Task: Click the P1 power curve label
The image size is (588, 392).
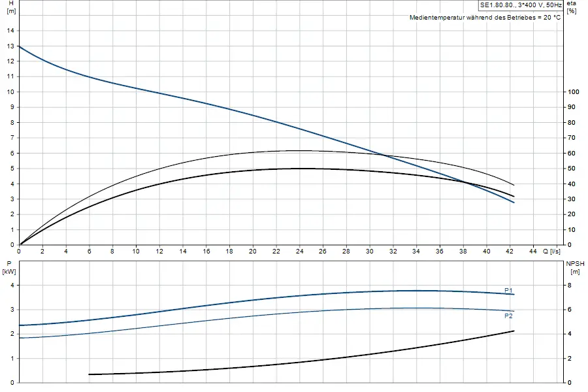Action: (508, 290)
